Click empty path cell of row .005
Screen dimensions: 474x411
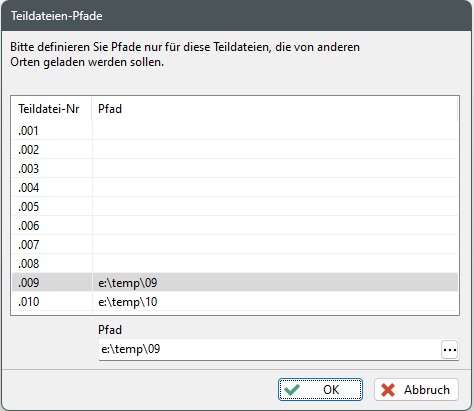point(275,206)
